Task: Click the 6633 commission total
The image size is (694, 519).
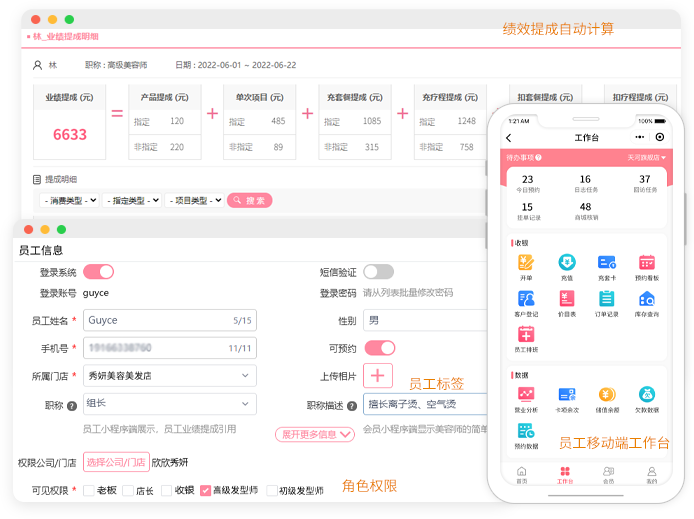Action: (x=70, y=135)
